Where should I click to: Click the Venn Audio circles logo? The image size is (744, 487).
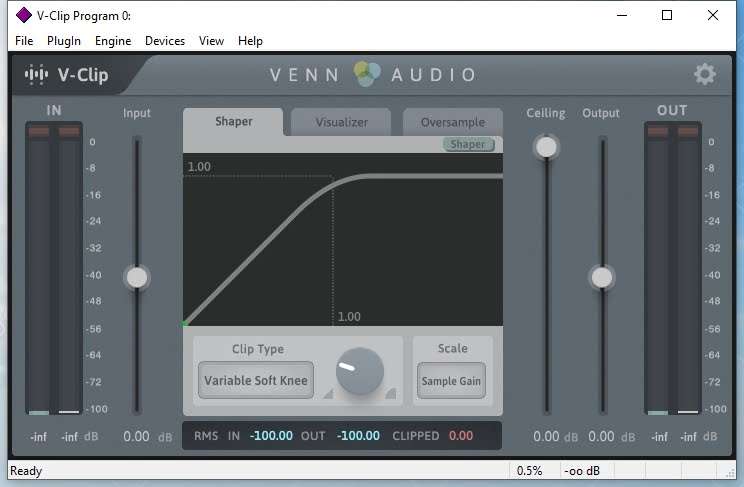click(x=367, y=74)
